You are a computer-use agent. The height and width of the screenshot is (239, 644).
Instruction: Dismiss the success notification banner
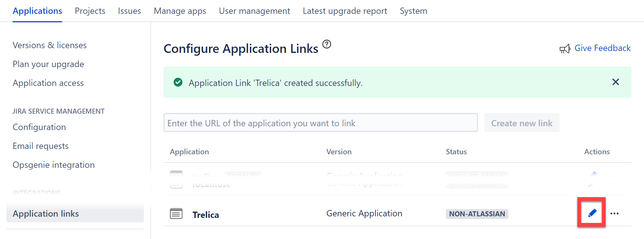click(x=616, y=82)
